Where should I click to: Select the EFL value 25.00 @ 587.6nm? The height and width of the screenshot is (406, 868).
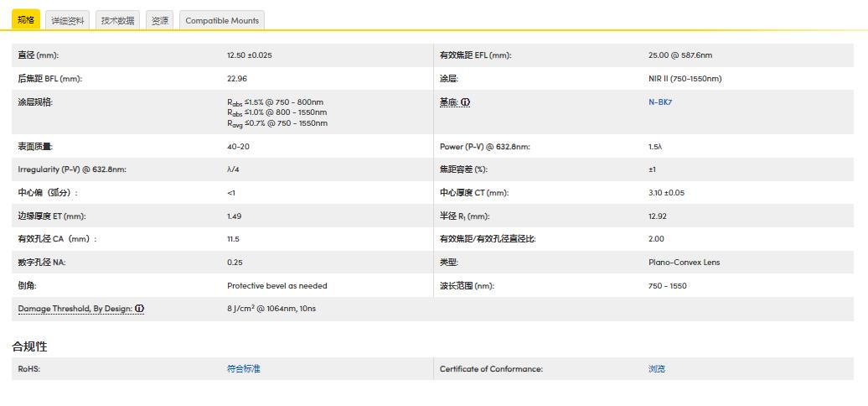(x=680, y=55)
